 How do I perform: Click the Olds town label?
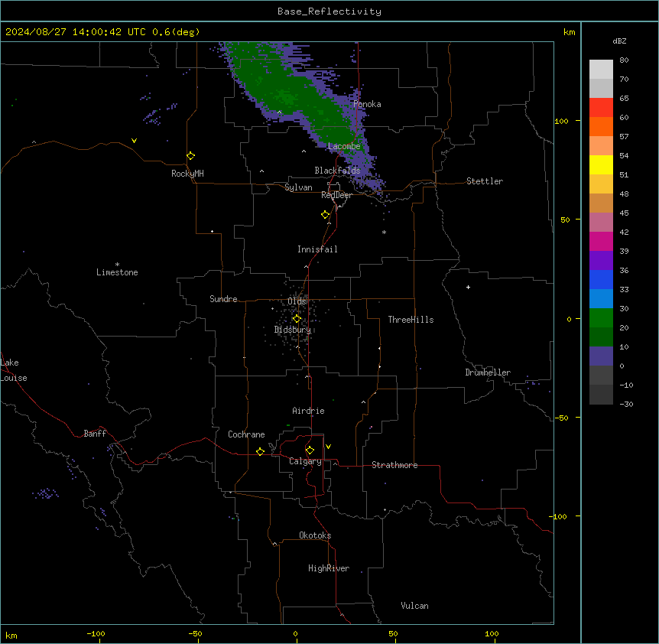pos(297,301)
